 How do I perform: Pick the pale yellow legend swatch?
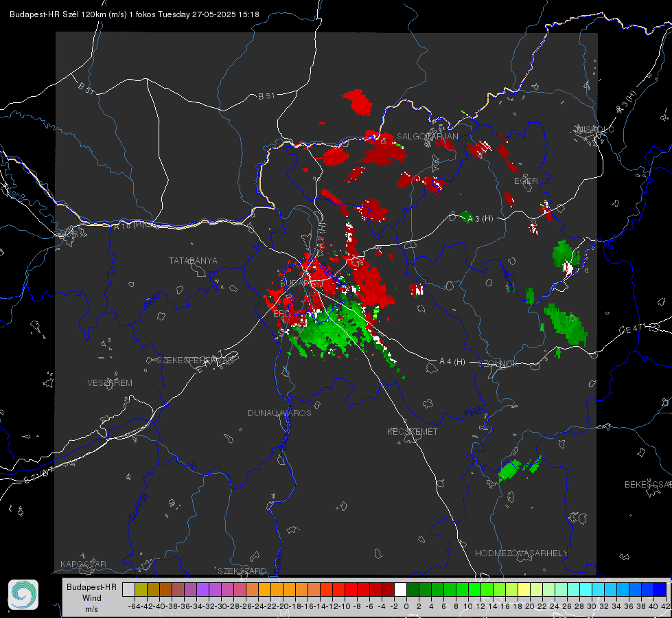pyautogui.click(x=524, y=589)
